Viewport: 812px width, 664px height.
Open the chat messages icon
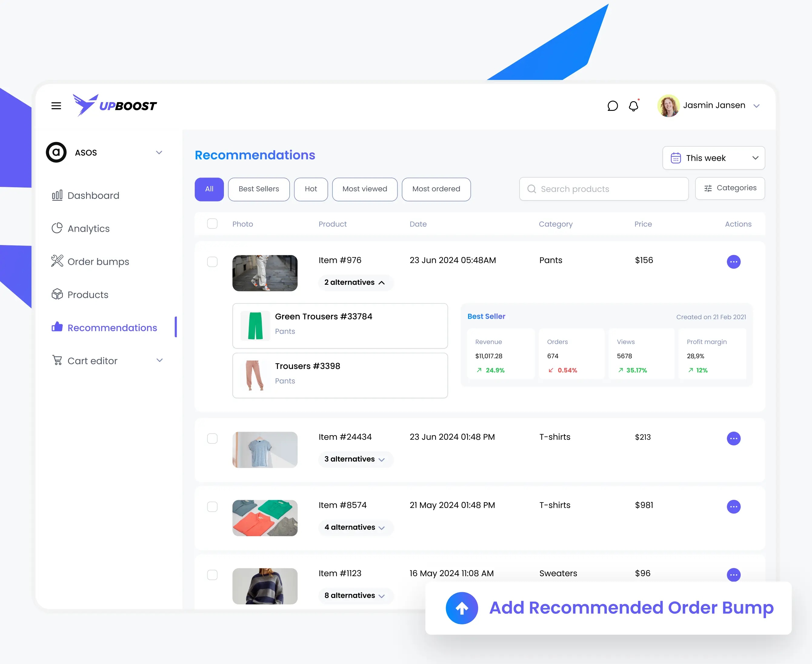[x=613, y=105]
